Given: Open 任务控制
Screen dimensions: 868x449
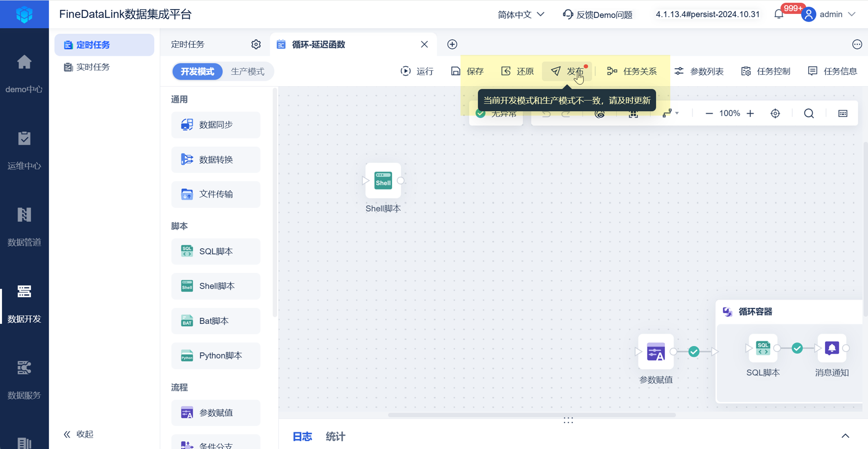Looking at the screenshot, I should (766, 71).
